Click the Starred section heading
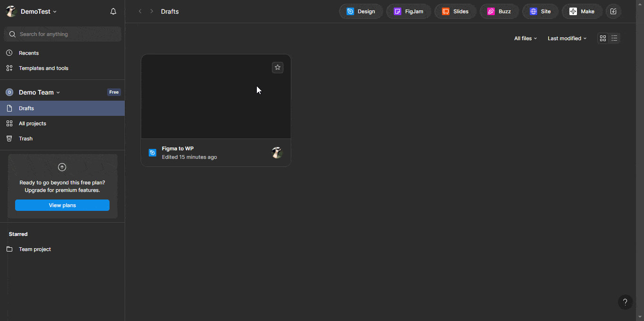Screen dimensions: 644x321 click(18, 234)
